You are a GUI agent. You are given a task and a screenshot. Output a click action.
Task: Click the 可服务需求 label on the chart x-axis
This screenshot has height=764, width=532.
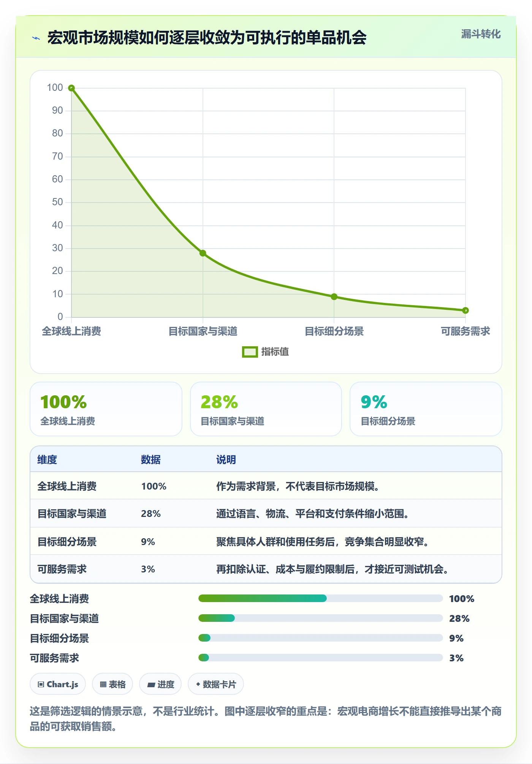(x=465, y=331)
